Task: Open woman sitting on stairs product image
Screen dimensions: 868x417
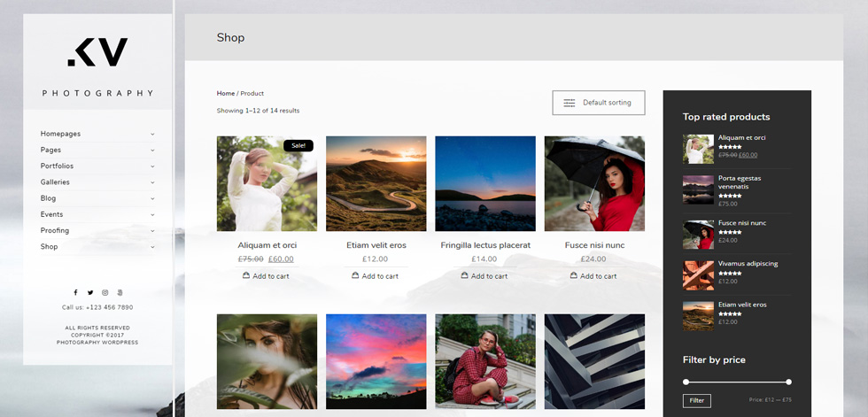Action: [x=485, y=362]
